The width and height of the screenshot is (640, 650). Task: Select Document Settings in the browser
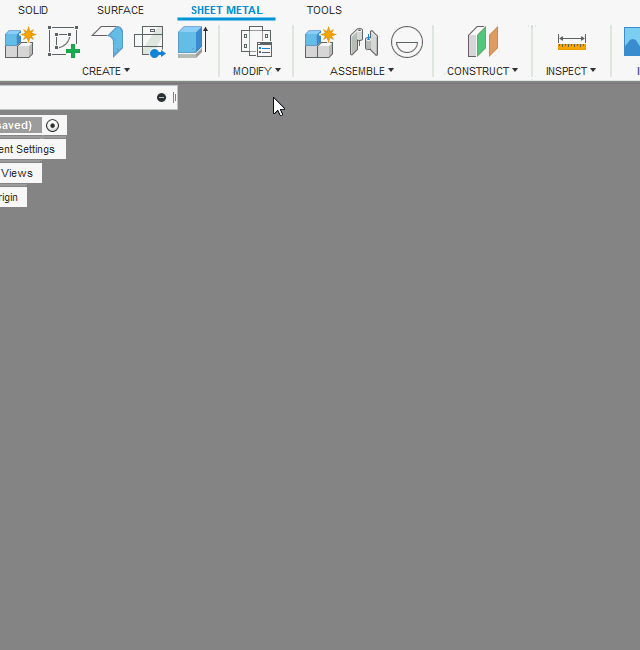click(x=30, y=149)
